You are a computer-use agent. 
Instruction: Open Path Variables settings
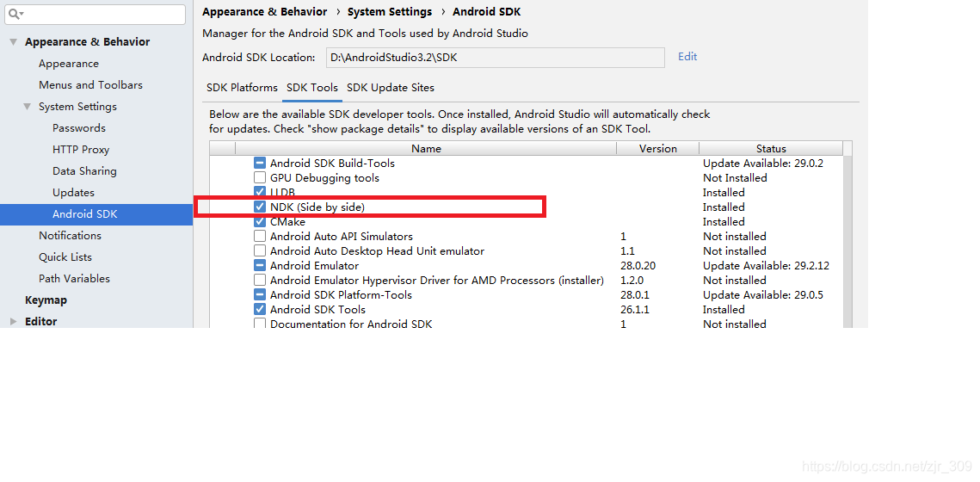[74, 279]
